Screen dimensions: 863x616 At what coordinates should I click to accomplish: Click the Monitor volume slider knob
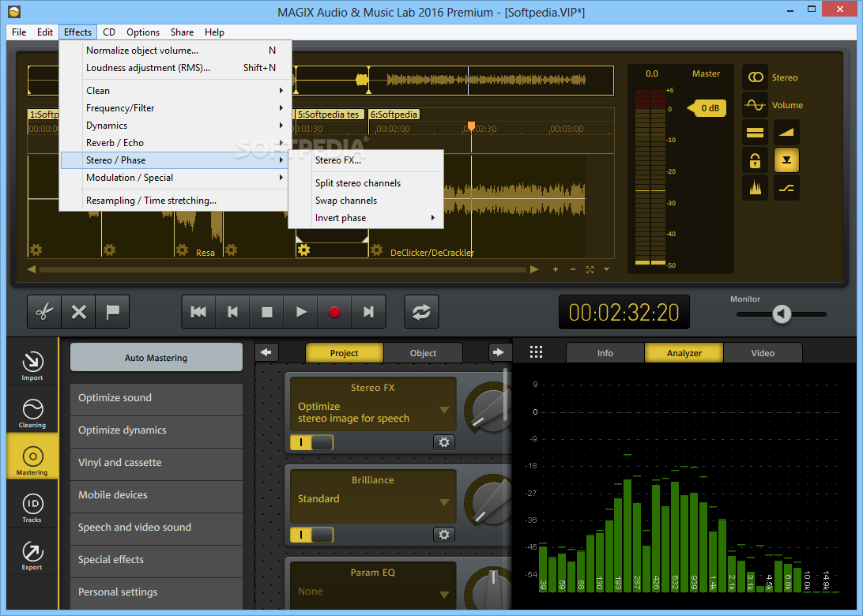782,314
